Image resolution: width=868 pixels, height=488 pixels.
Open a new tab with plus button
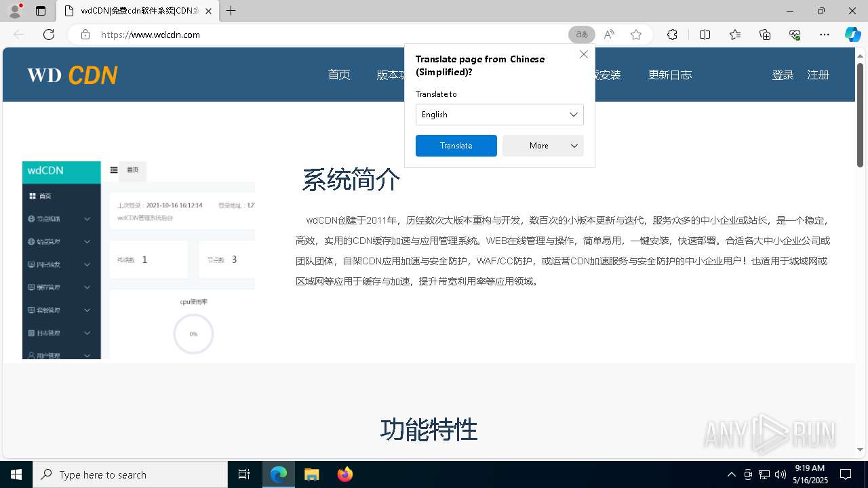[231, 11]
